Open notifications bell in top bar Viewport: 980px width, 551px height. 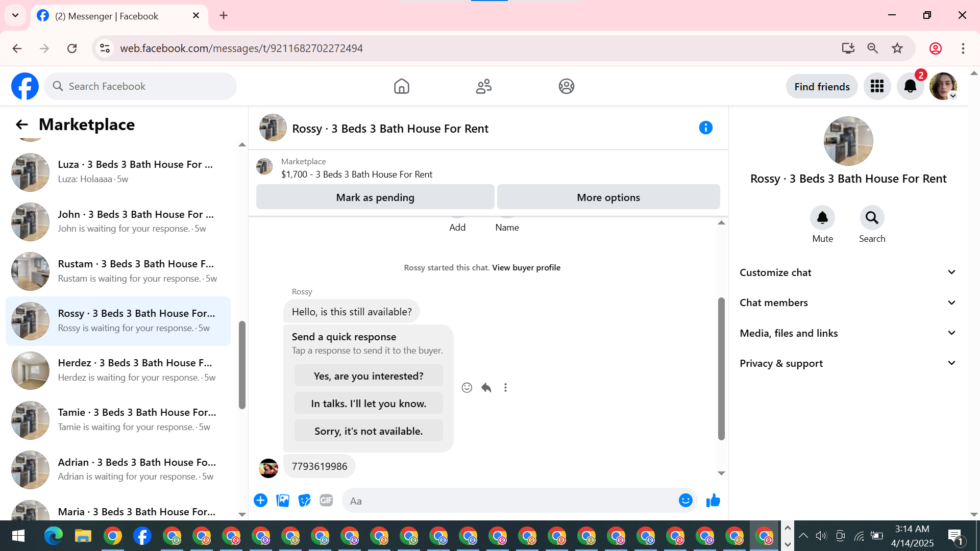tap(910, 86)
